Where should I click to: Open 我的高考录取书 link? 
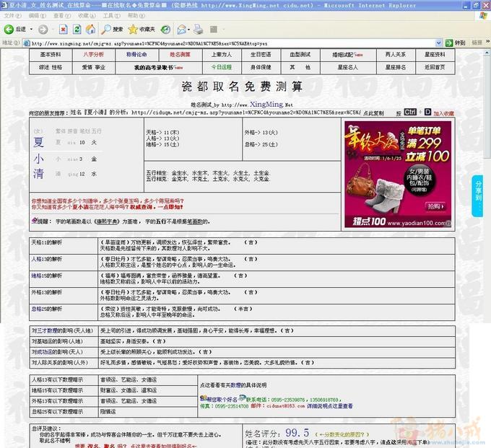(x=153, y=67)
